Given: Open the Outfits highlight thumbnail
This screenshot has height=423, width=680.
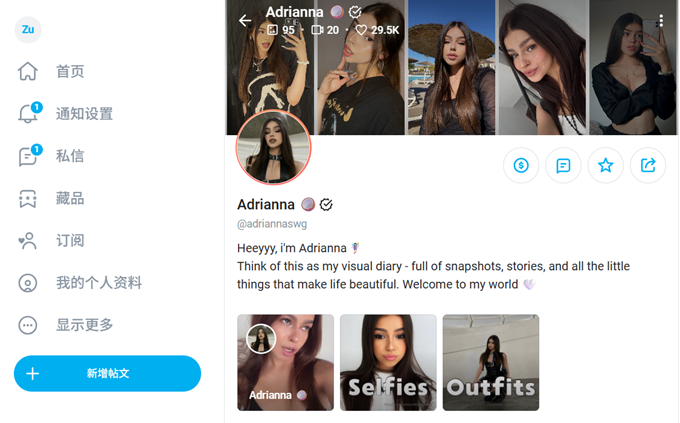Looking at the screenshot, I should (x=491, y=362).
